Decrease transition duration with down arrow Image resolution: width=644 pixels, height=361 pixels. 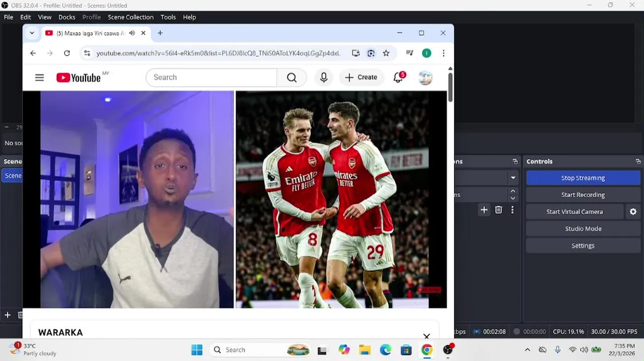513,198
